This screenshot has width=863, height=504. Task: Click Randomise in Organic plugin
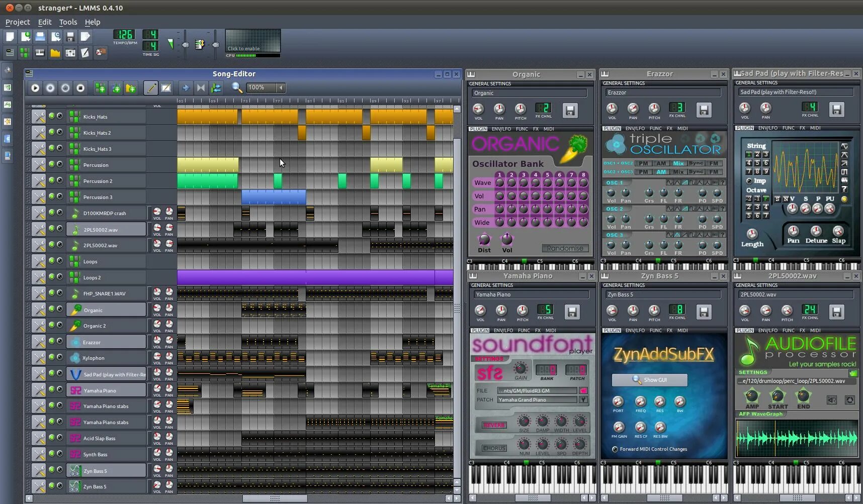565,248
